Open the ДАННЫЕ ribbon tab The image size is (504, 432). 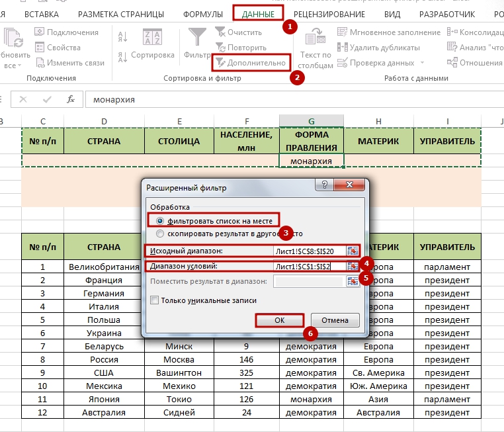pyautogui.click(x=258, y=14)
